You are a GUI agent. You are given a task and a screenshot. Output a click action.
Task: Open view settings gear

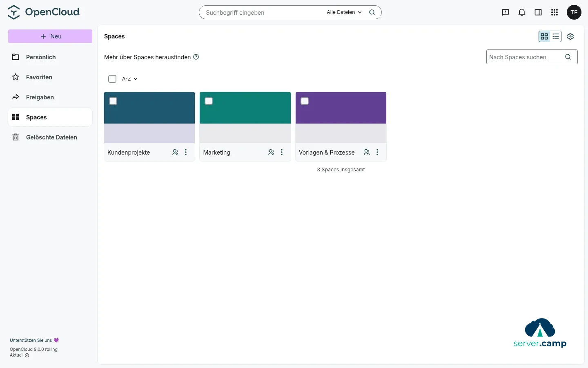[571, 36]
